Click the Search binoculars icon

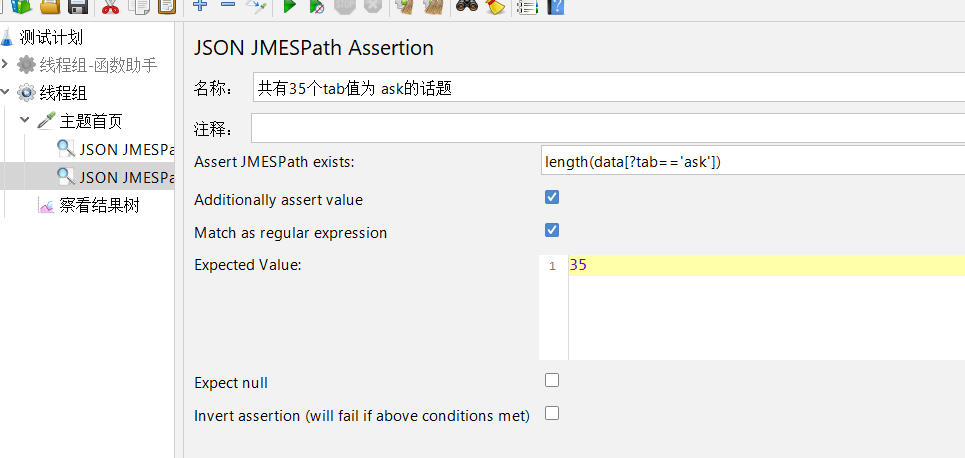[467, 6]
